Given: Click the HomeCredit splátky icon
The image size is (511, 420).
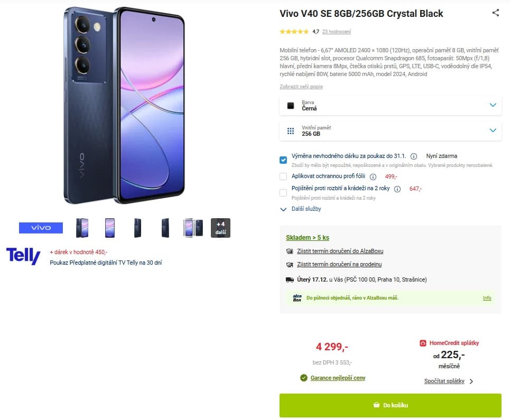Looking at the screenshot, I should coord(423,343).
